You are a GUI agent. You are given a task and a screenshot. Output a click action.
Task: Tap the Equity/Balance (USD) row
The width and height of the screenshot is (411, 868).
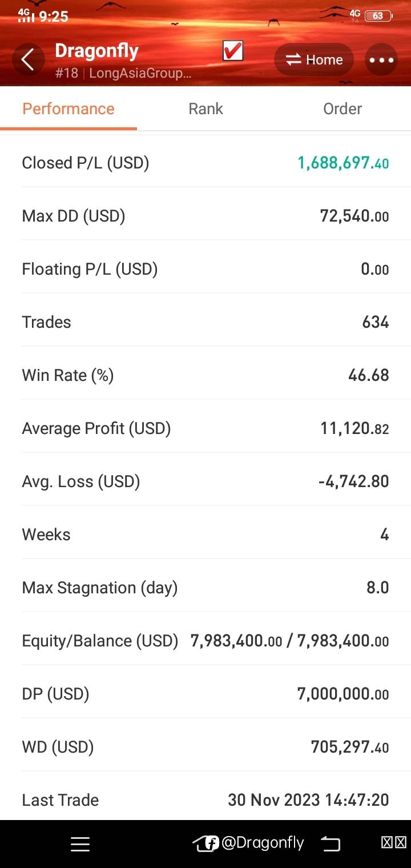pyautogui.click(x=205, y=641)
